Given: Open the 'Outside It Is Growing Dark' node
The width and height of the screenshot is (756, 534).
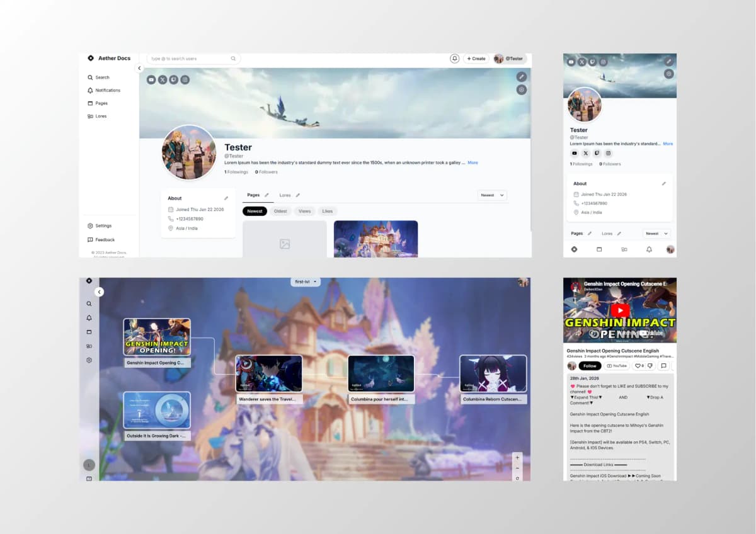Looking at the screenshot, I should (x=157, y=416).
